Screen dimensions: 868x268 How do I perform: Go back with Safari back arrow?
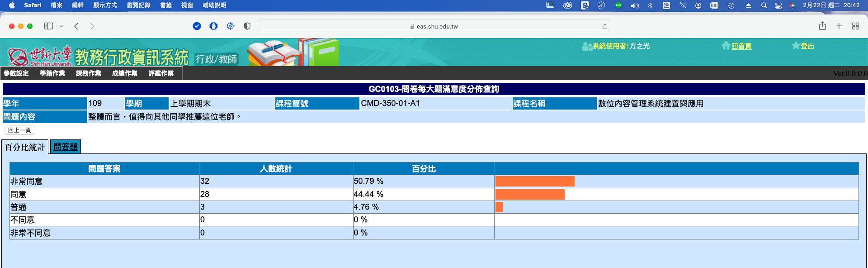76,26
